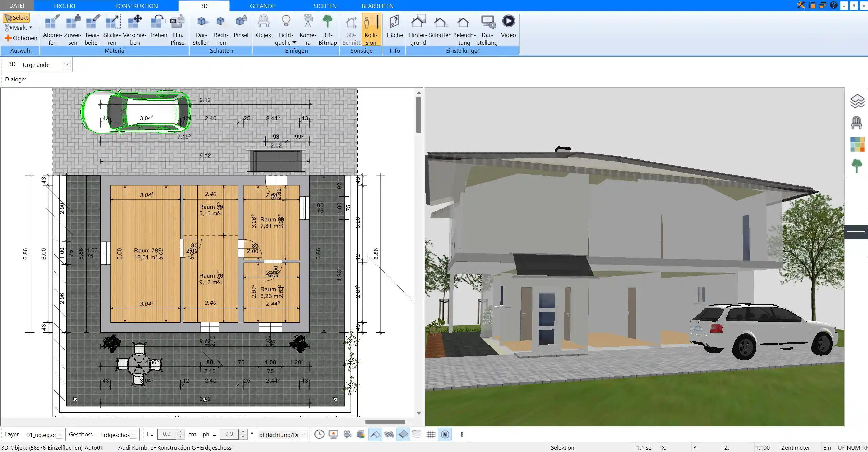Toggle the Kollision mode
Viewport: 868px width, 452px height.
pos(371,30)
